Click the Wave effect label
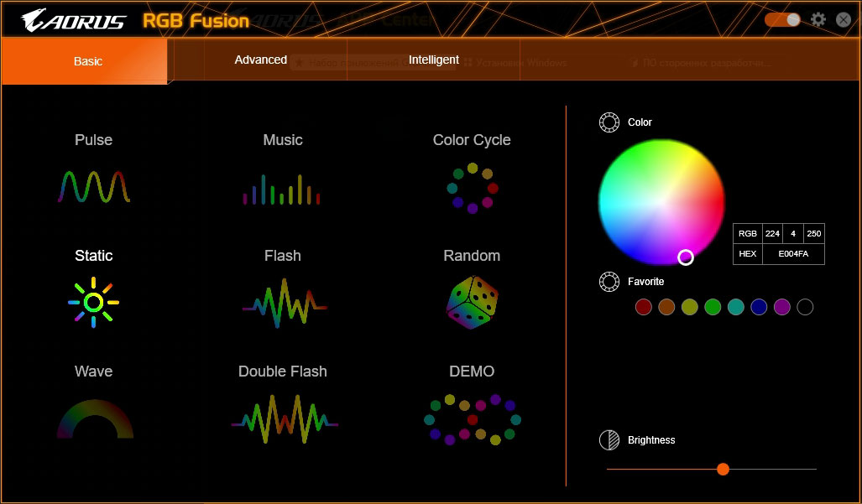This screenshot has width=862, height=504. coord(93,372)
